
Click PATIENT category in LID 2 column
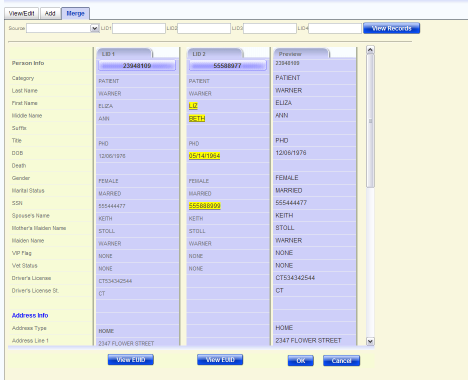click(x=199, y=81)
